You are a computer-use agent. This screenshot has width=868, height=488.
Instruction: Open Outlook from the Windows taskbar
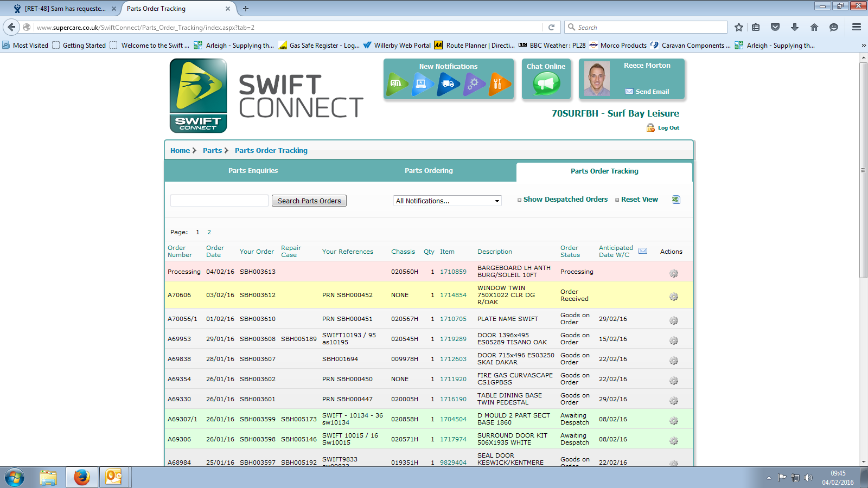click(x=114, y=477)
